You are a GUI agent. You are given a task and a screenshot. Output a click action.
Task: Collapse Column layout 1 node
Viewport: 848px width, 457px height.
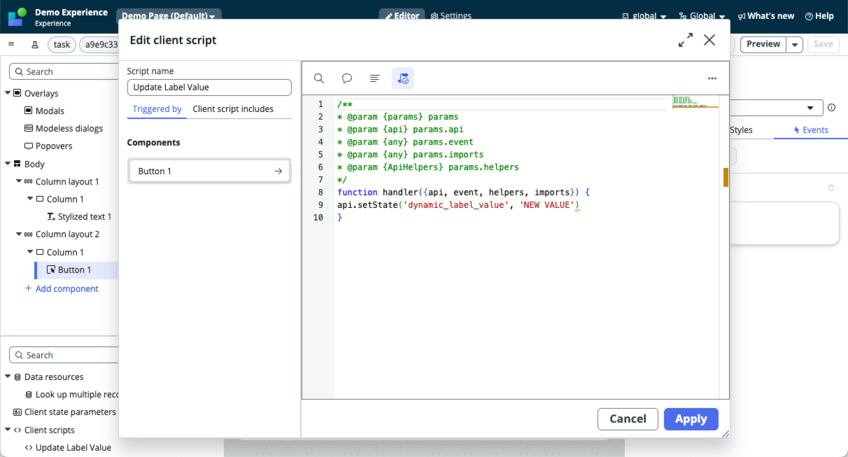(x=19, y=181)
